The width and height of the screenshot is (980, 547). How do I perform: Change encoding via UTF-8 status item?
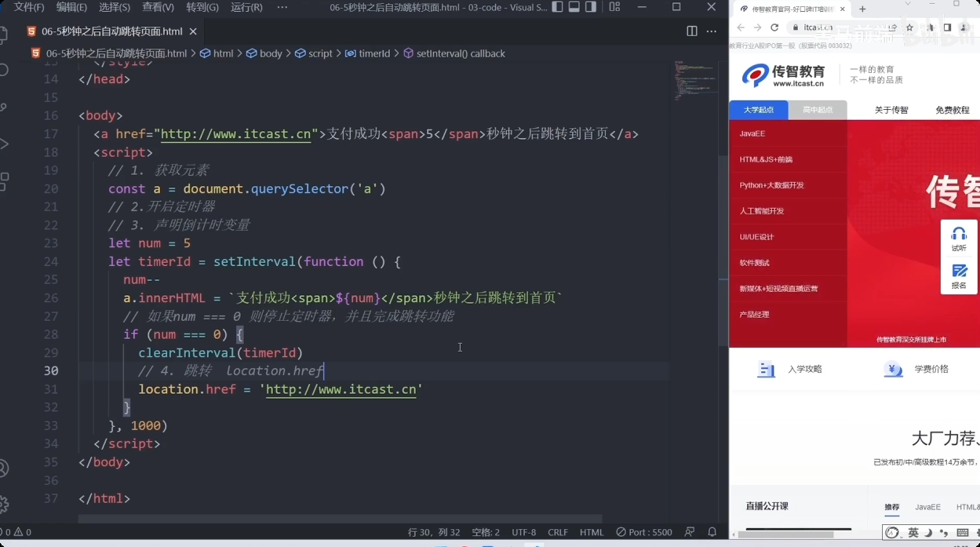(523, 532)
